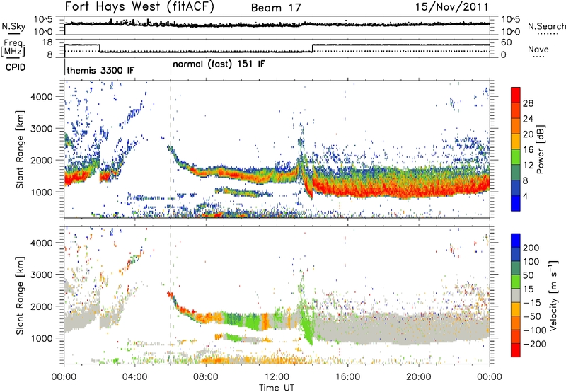Click the 'Time UT' axis label
The width and height of the screenshot is (566, 392).
point(277,387)
